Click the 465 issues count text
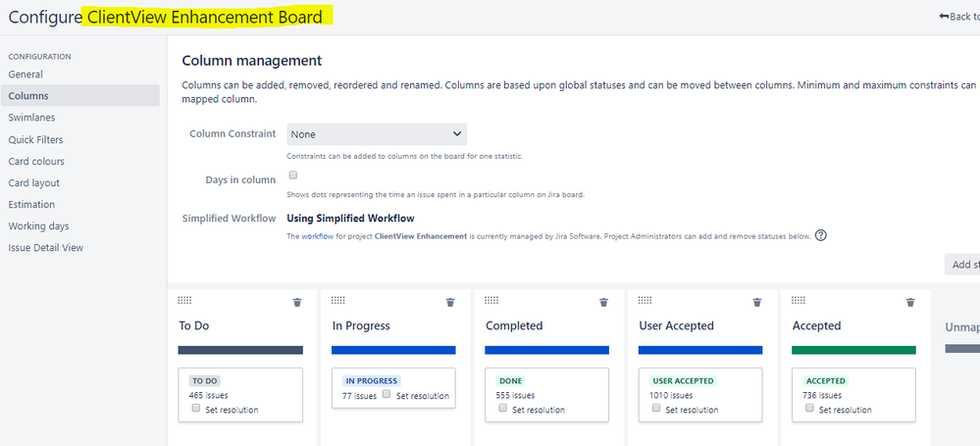This screenshot has height=446, width=980. [x=208, y=395]
